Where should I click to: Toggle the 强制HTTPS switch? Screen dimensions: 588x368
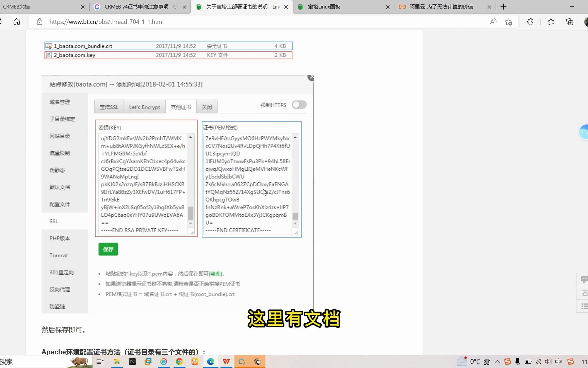pyautogui.click(x=299, y=105)
